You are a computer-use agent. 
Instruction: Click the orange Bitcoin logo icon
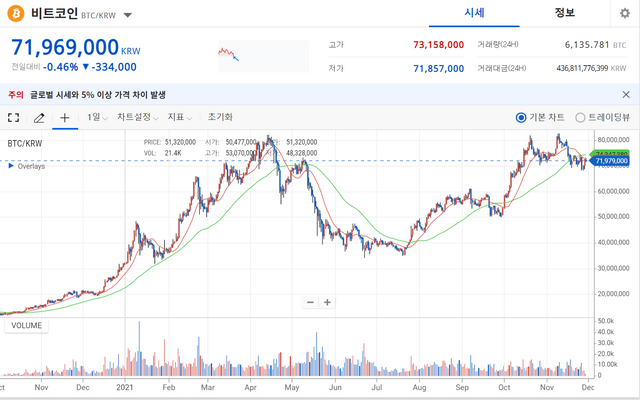pyautogui.click(x=16, y=13)
